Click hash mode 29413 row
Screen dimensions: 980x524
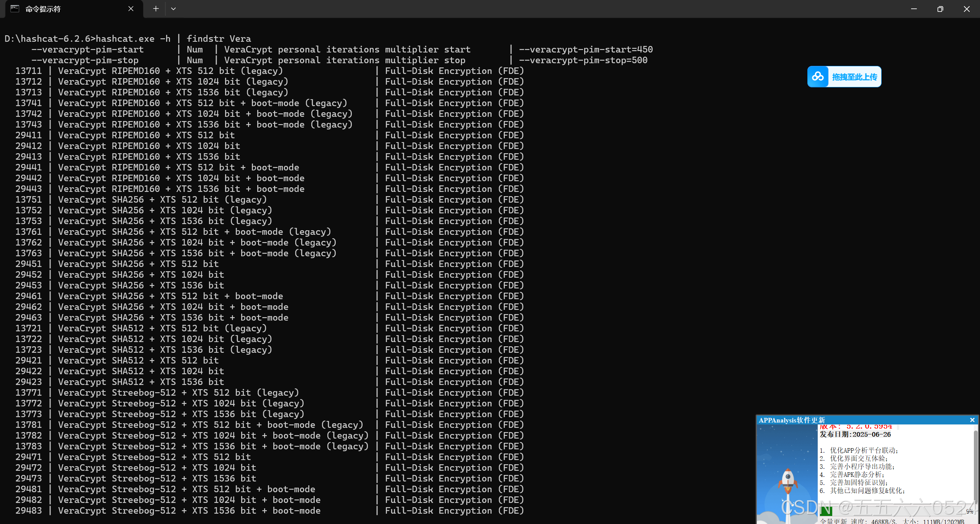coord(269,157)
